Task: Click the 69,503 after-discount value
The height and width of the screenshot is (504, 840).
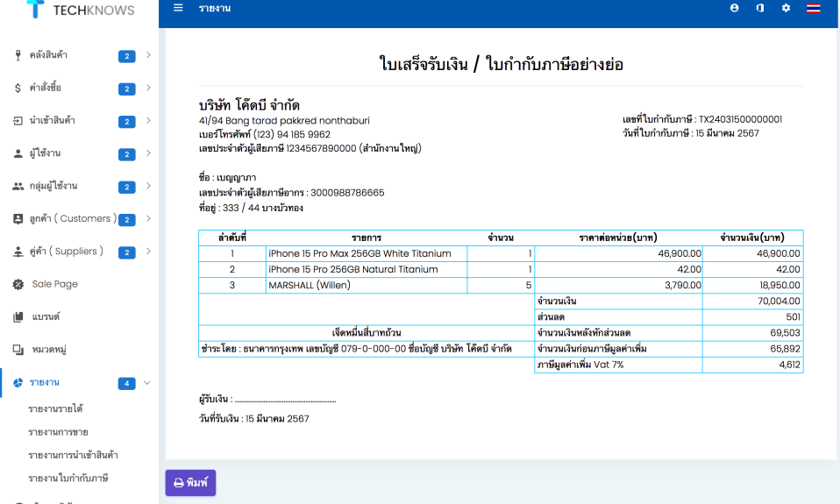Action: click(752, 332)
